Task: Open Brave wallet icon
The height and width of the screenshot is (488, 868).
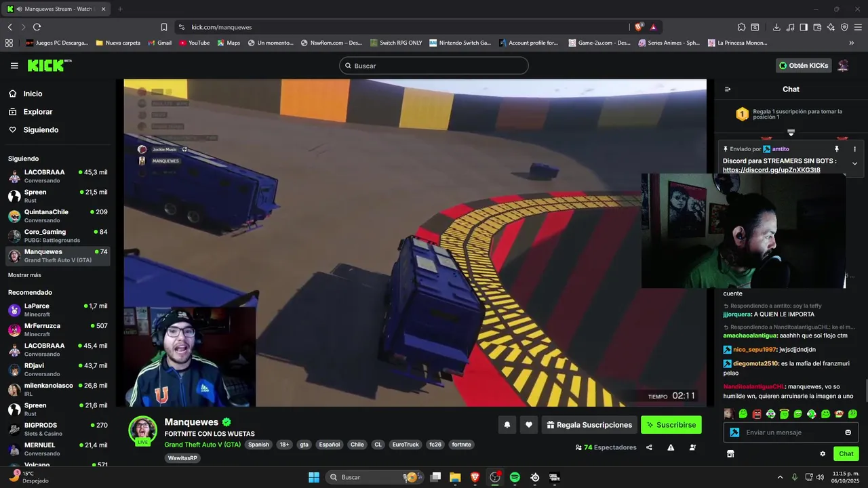Action: click(817, 27)
